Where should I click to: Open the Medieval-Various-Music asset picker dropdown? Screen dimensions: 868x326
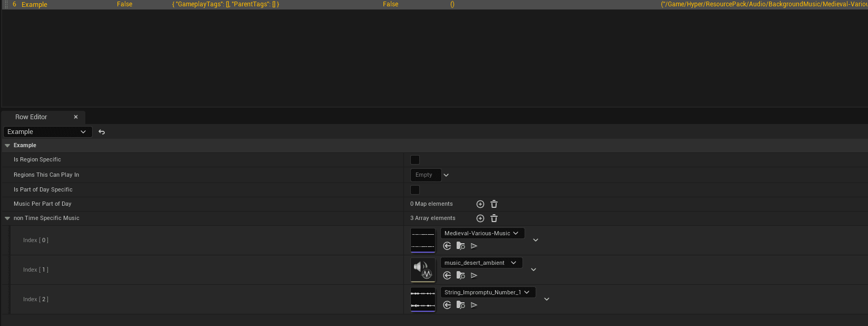click(482, 233)
